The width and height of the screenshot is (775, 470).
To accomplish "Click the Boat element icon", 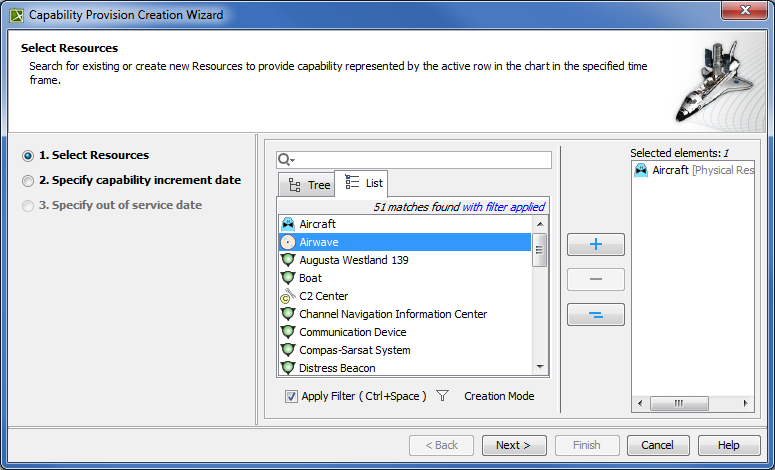I will click(x=288, y=278).
